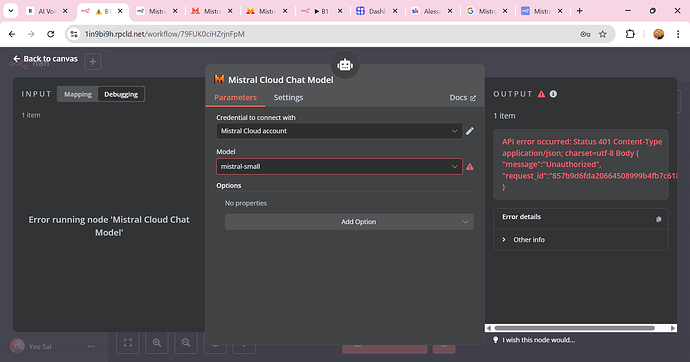The image size is (690, 362).
Task: Open the browser extensions puzzle icon
Action: tap(630, 34)
